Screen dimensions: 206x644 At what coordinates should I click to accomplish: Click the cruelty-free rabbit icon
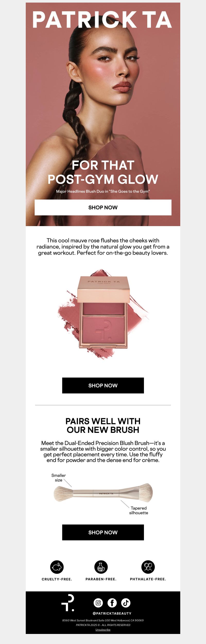tap(57, 567)
